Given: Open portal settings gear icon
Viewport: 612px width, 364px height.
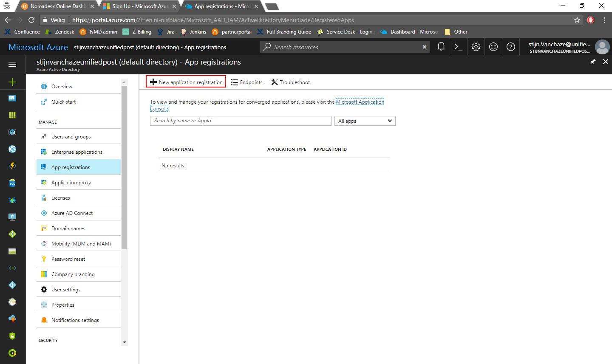Looking at the screenshot, I should pyautogui.click(x=476, y=47).
